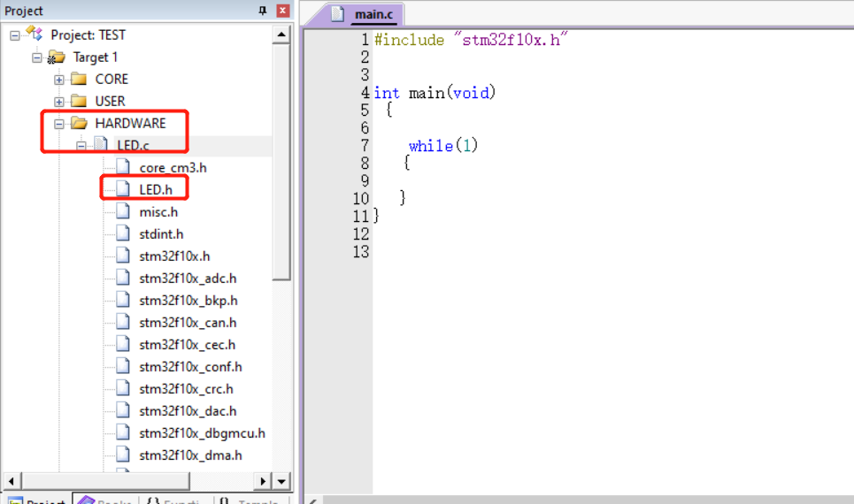
Task: Open misc.h from the tree
Action: tap(158, 211)
